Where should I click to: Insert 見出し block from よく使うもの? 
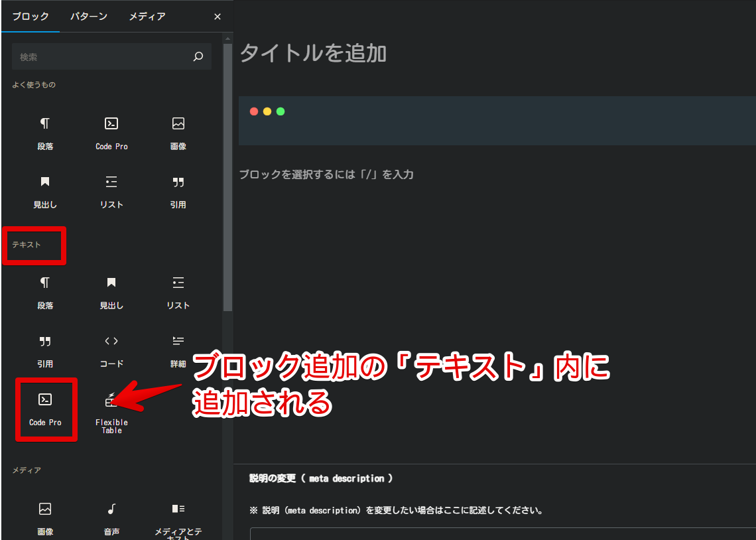click(45, 192)
